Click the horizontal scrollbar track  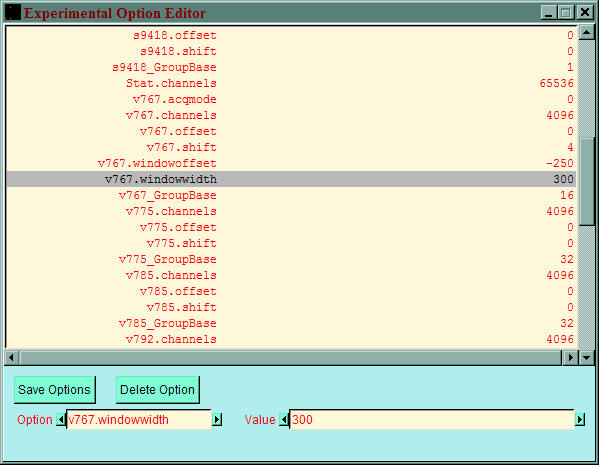click(290, 358)
